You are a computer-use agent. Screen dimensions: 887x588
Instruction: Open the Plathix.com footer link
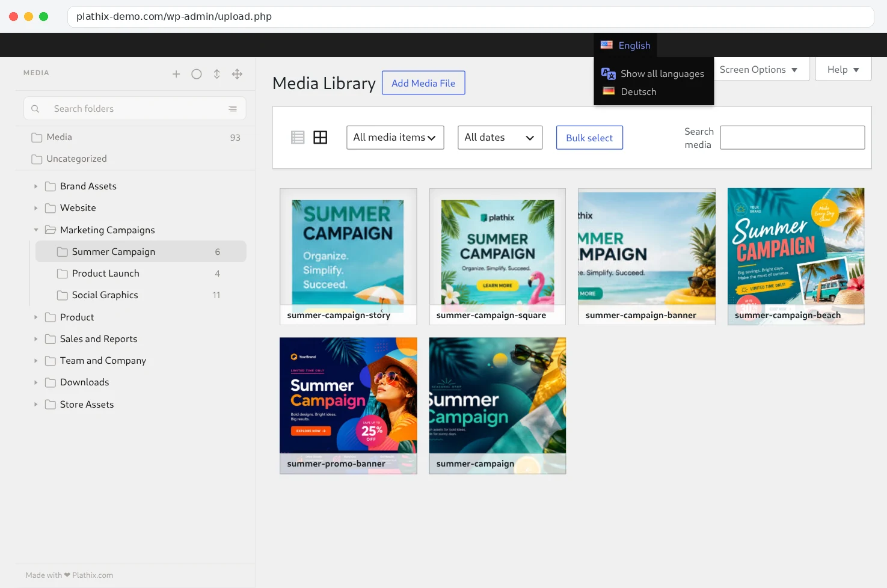(x=93, y=575)
